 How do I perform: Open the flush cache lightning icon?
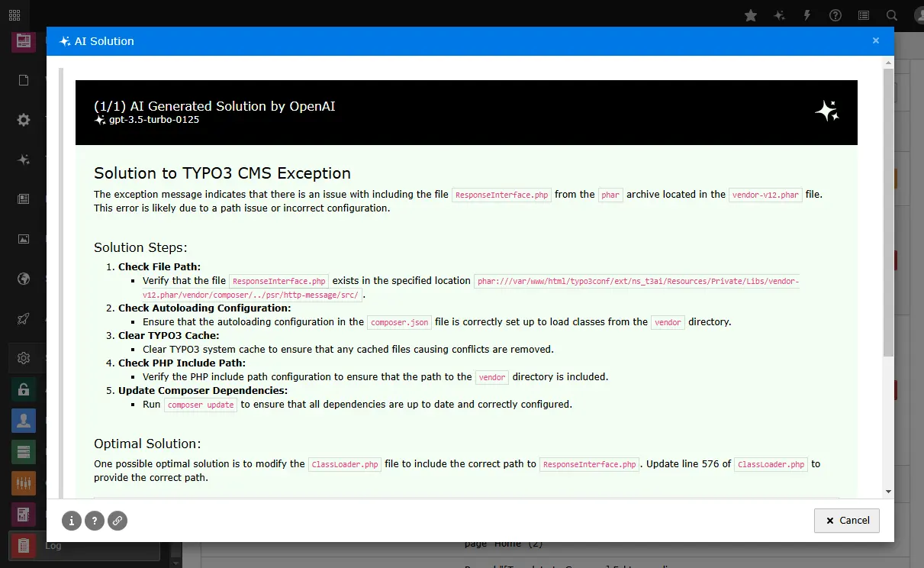tap(807, 15)
